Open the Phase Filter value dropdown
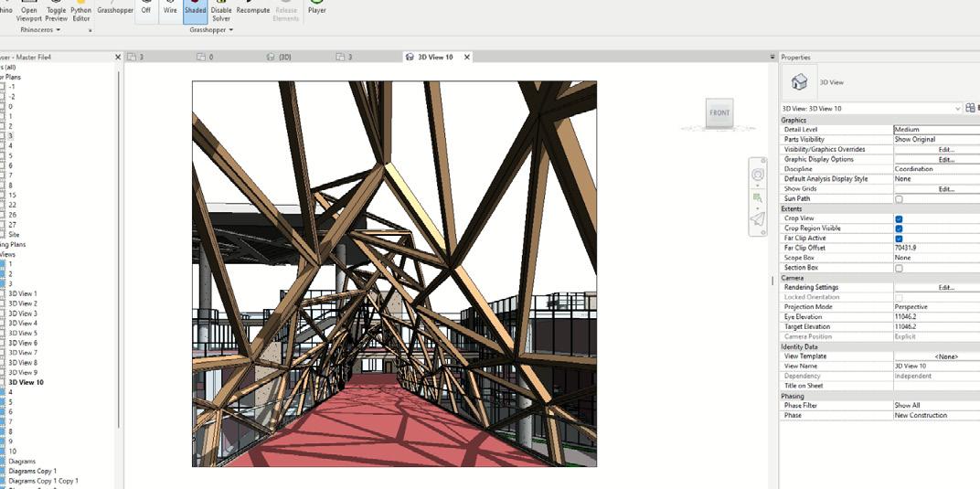Viewport: 980px width, 489px height. pos(937,405)
